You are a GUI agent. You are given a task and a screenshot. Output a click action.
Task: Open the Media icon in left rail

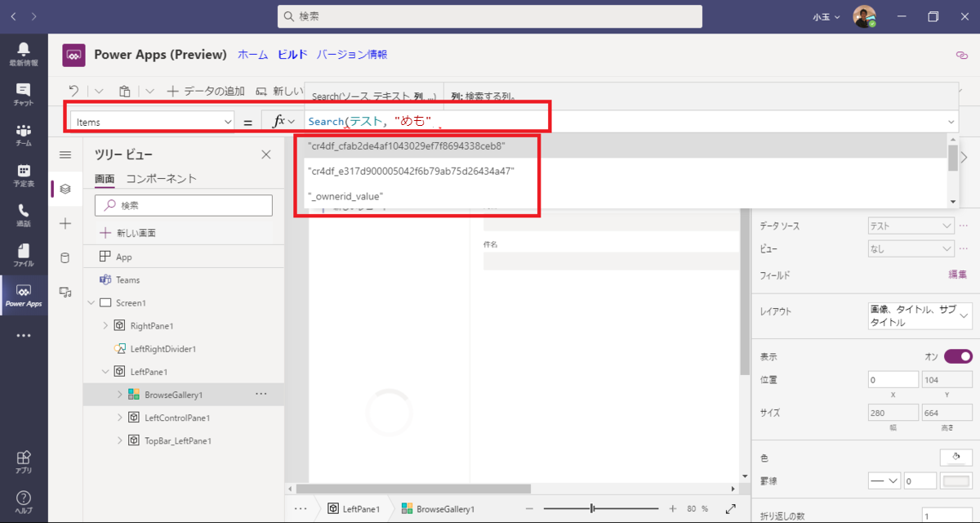click(65, 292)
